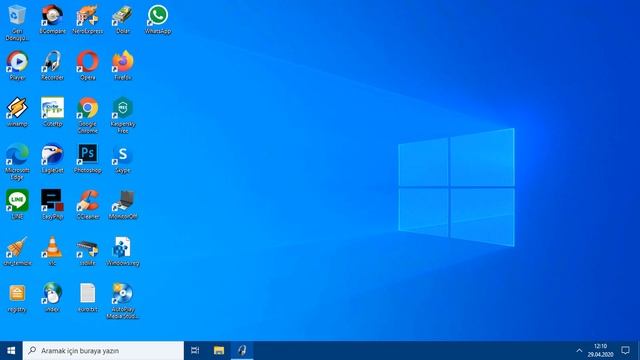Open the Windows Start menu
The height and width of the screenshot is (360, 640).
click(11, 350)
